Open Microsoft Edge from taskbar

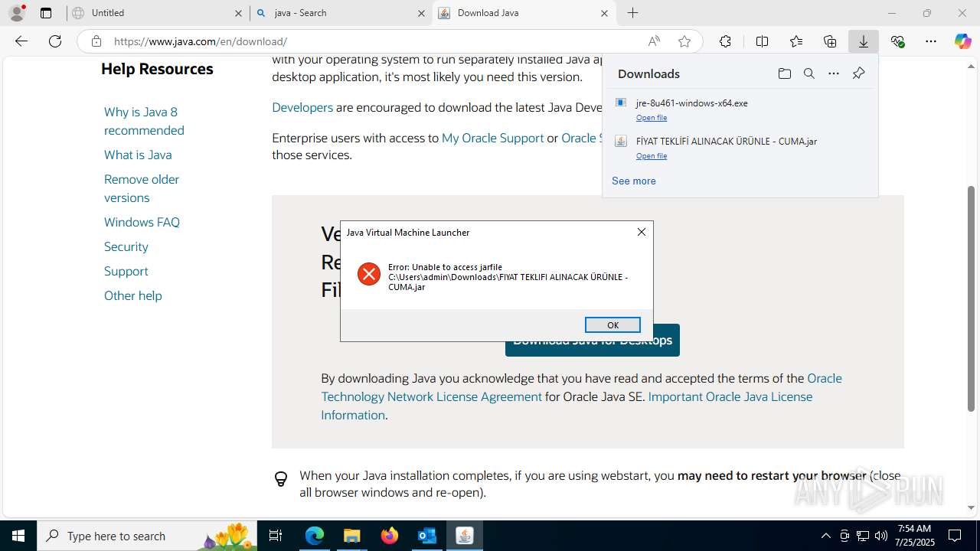tap(315, 536)
